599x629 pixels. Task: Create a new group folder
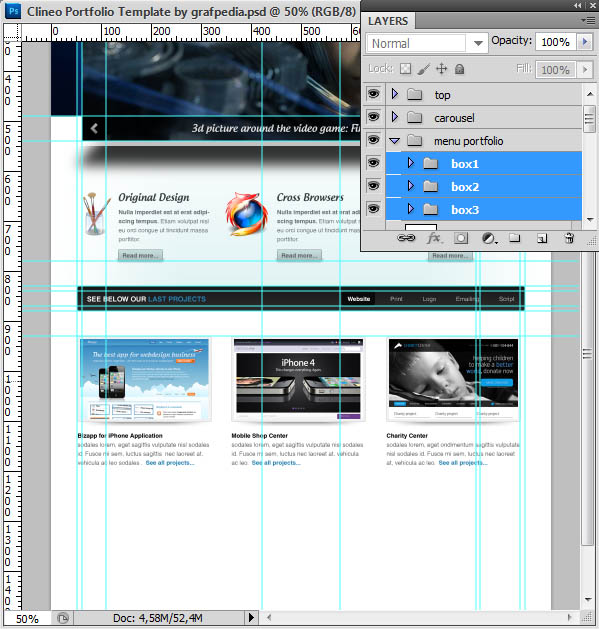(x=515, y=238)
